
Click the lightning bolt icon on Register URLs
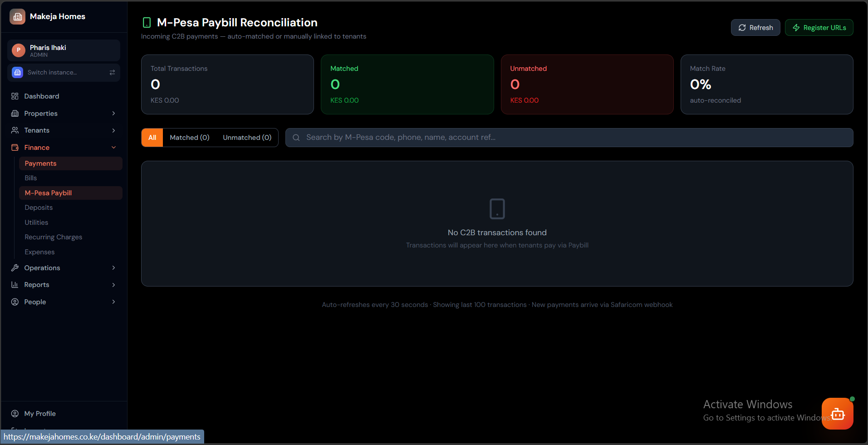(x=796, y=28)
